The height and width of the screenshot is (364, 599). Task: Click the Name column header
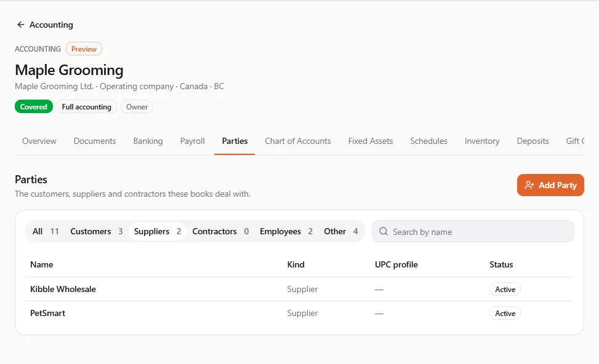[42, 265]
